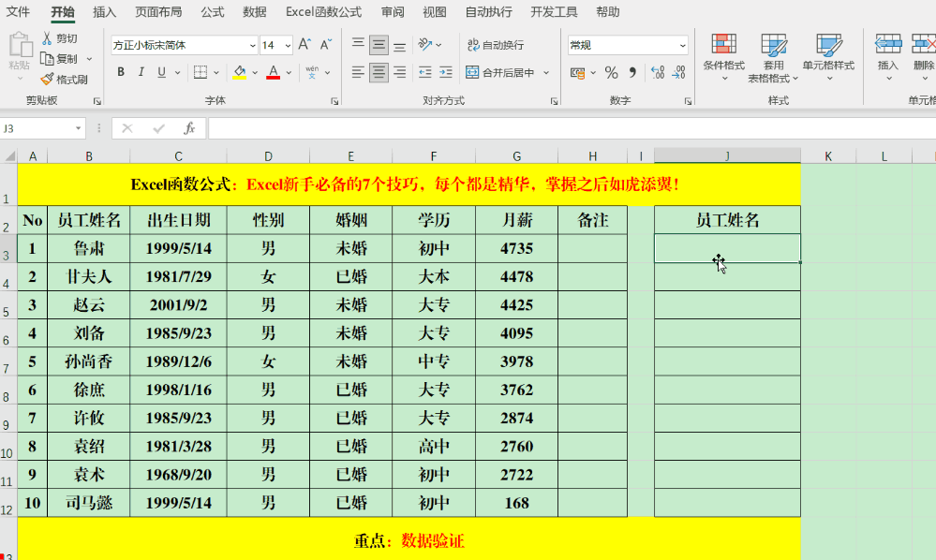
Task: Click the Merge & Center (合并后居中) button
Action: 500,73
